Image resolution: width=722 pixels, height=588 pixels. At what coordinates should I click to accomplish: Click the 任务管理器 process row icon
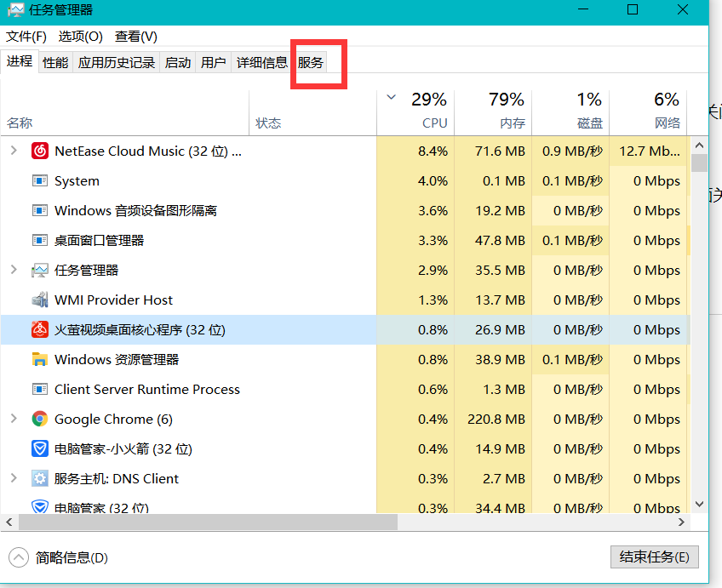click(40, 270)
